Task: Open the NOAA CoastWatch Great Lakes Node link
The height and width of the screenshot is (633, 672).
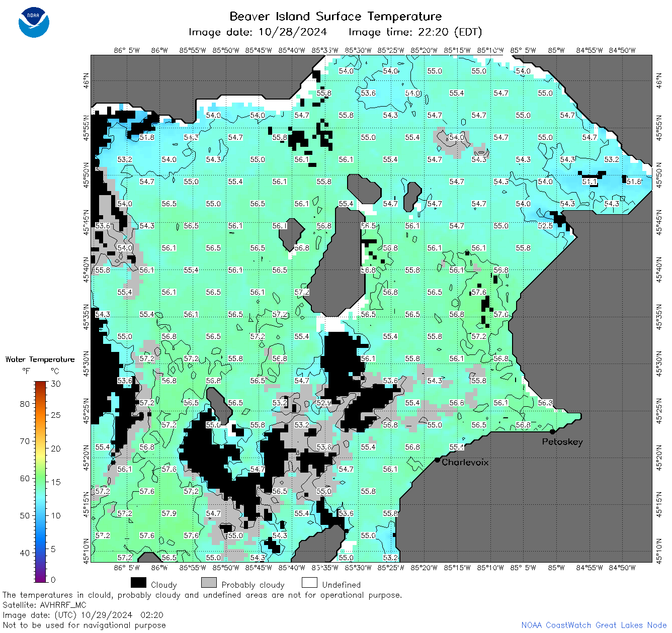Action: coord(594,625)
